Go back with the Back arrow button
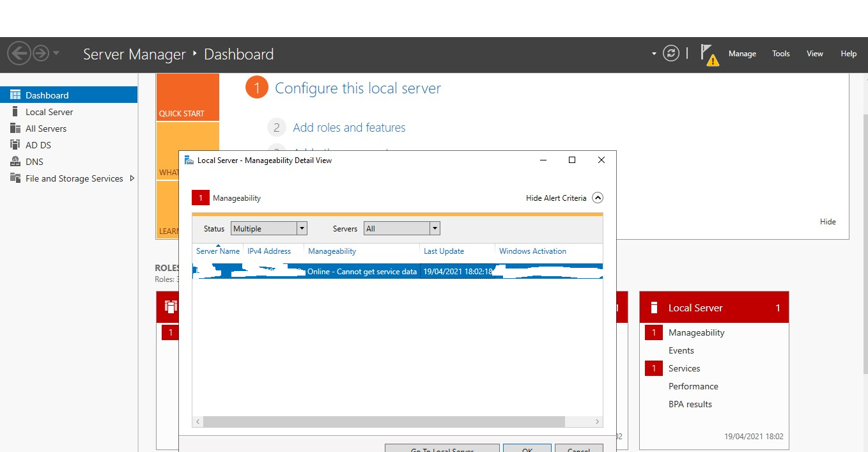868x452 pixels. tap(20, 53)
